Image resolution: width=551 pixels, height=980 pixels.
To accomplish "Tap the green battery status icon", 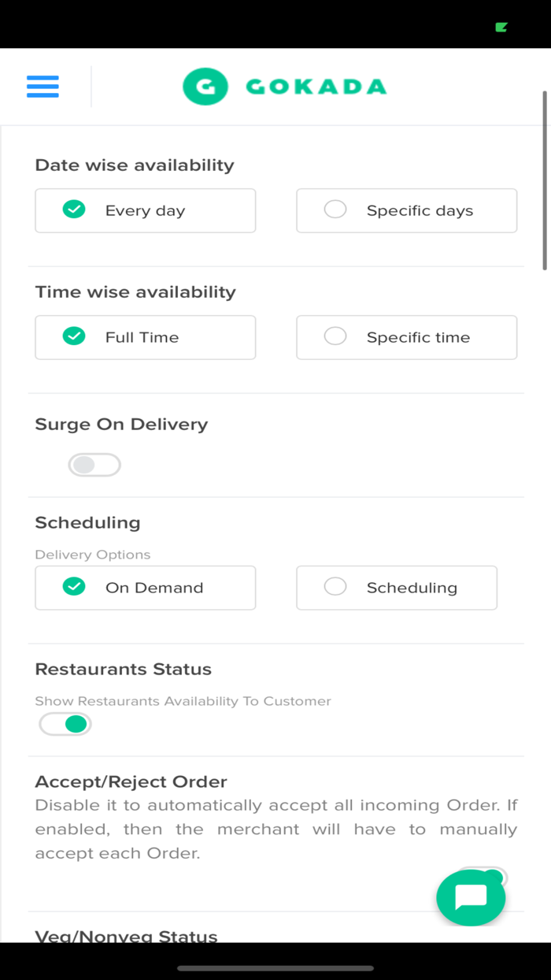I will point(501,27).
